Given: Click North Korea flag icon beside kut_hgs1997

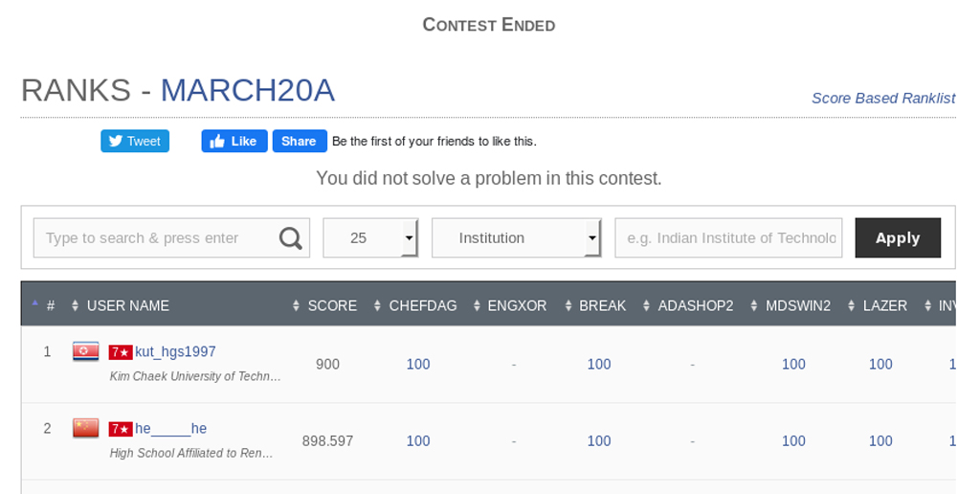Looking at the screenshot, I should tap(85, 352).
